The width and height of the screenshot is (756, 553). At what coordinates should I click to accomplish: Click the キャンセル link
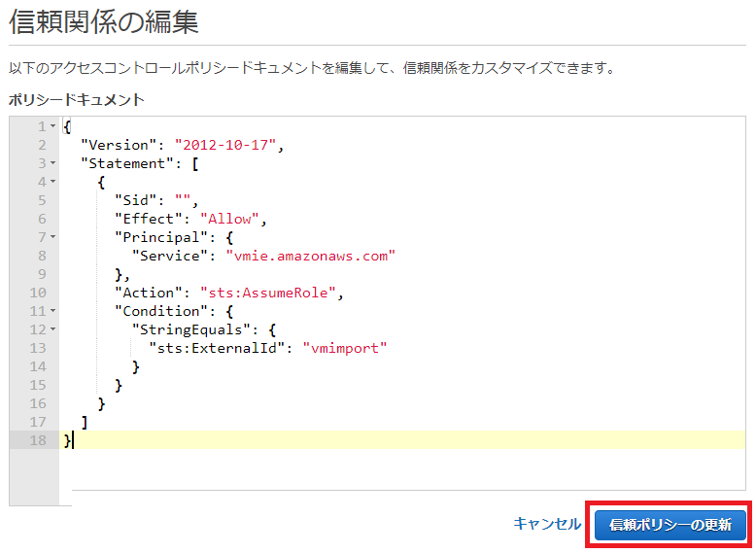(x=547, y=524)
